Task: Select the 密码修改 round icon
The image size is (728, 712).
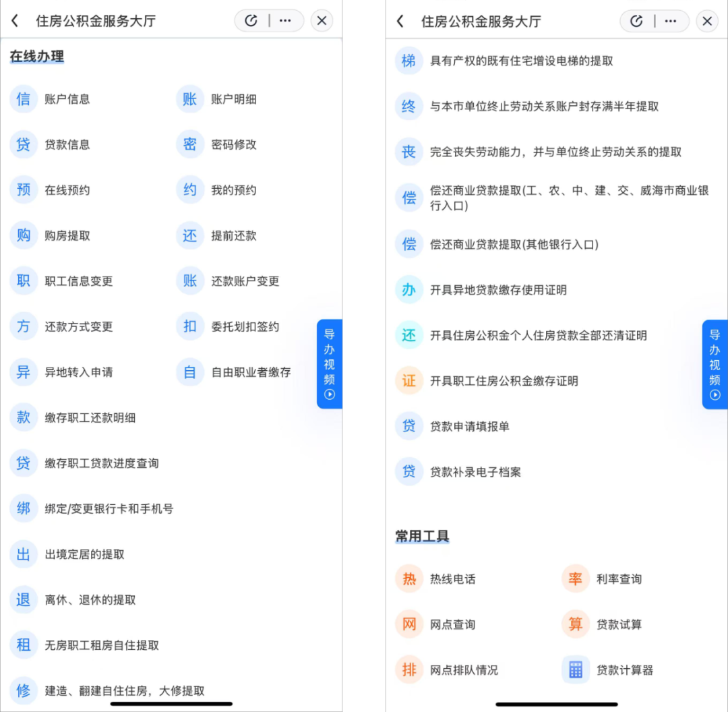Action: point(190,144)
